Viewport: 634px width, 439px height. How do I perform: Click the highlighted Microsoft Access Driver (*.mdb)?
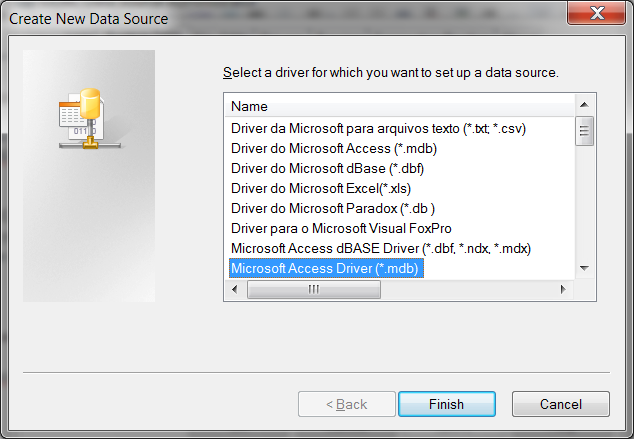pos(325,268)
